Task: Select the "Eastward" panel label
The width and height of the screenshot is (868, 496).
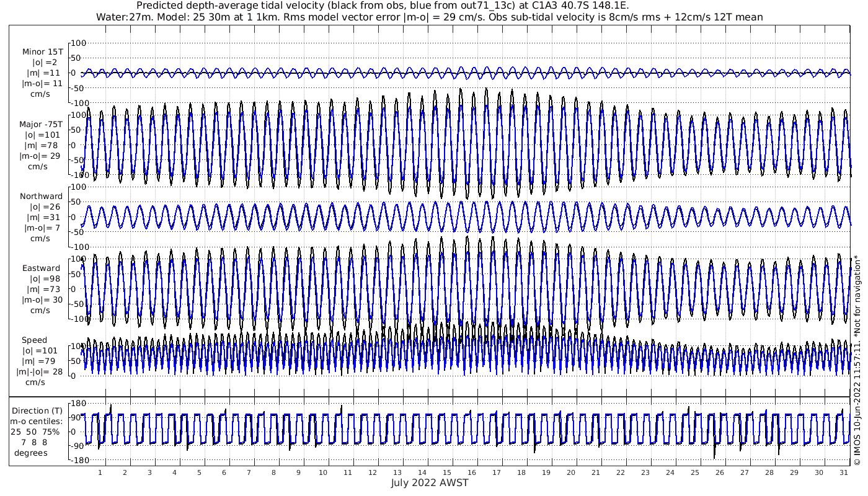Action: click(x=41, y=268)
